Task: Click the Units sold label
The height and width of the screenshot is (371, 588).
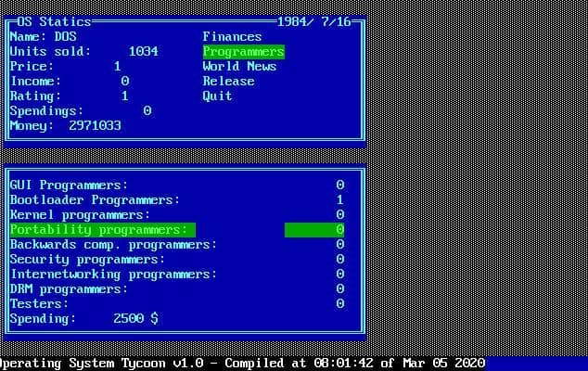Action: pos(50,52)
